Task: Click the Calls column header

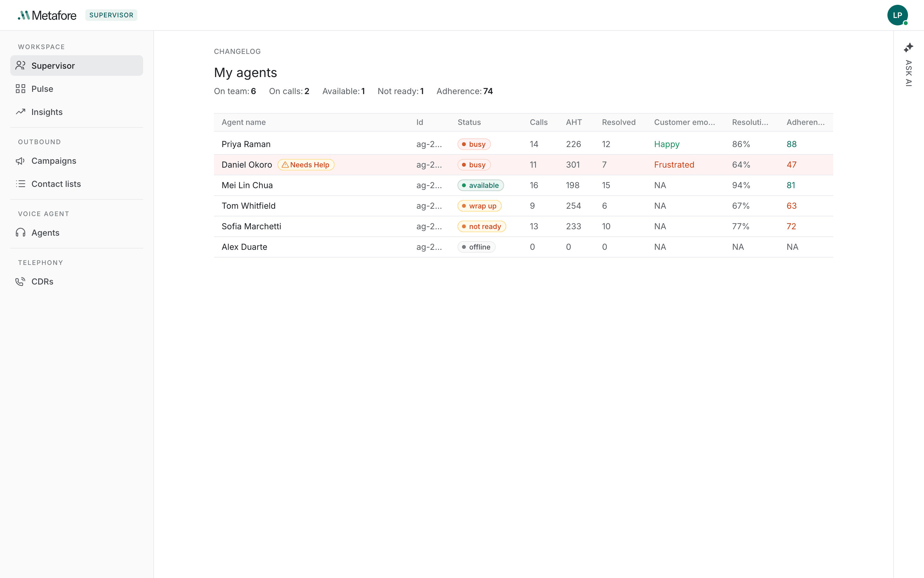Action: (x=539, y=122)
